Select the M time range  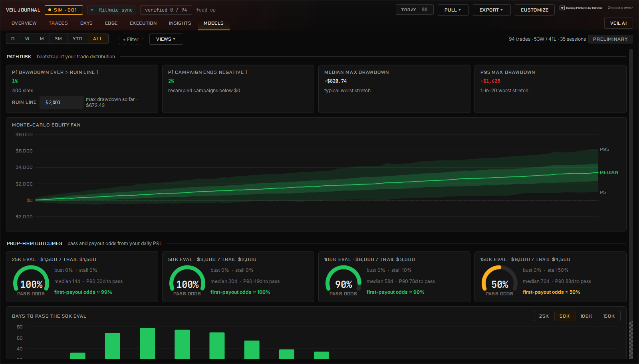42,39
